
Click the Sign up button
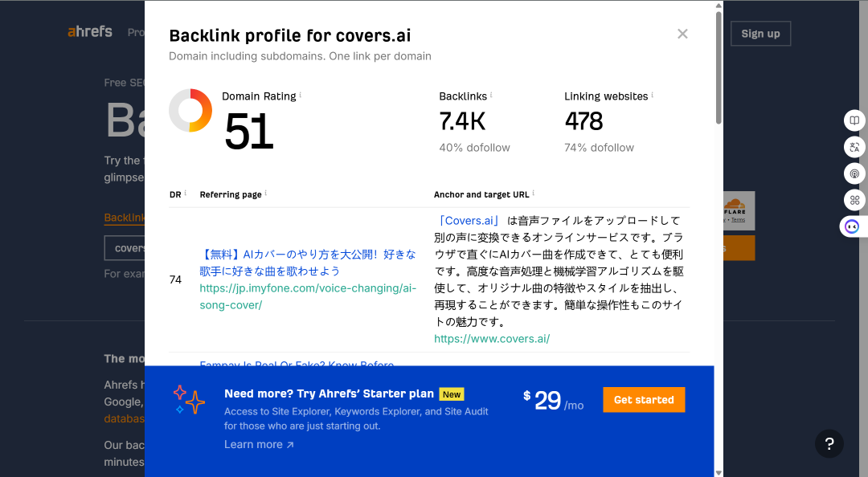[760, 34]
